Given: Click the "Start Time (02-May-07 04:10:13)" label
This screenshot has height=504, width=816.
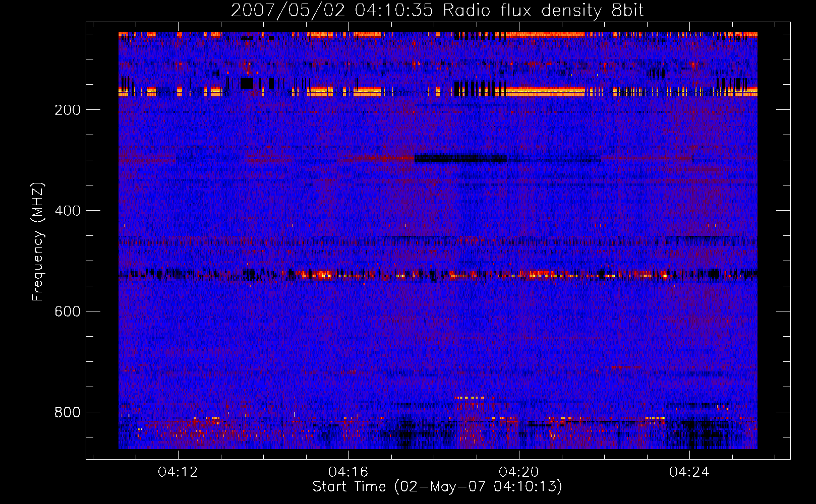Looking at the screenshot, I should coord(437,487).
